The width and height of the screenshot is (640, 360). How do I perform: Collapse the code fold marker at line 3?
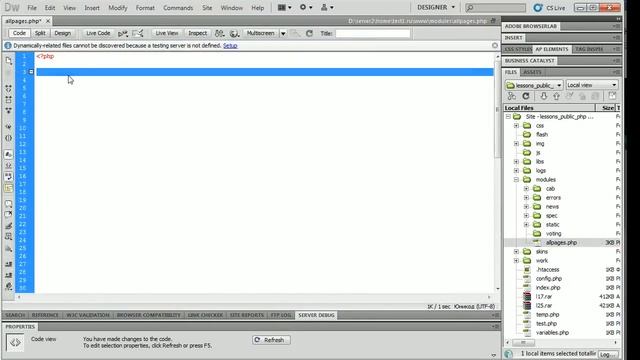pos(31,72)
